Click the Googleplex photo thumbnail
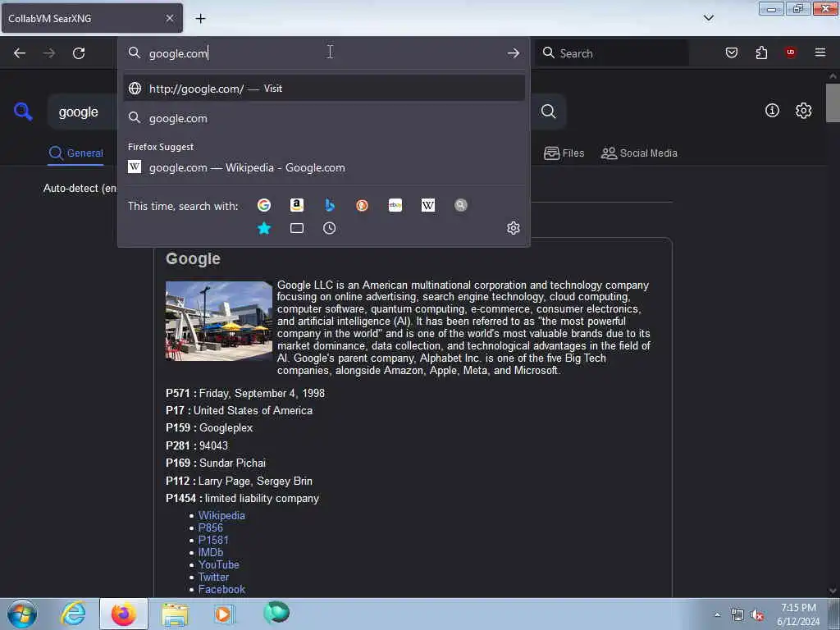The image size is (840, 630). [x=219, y=321]
